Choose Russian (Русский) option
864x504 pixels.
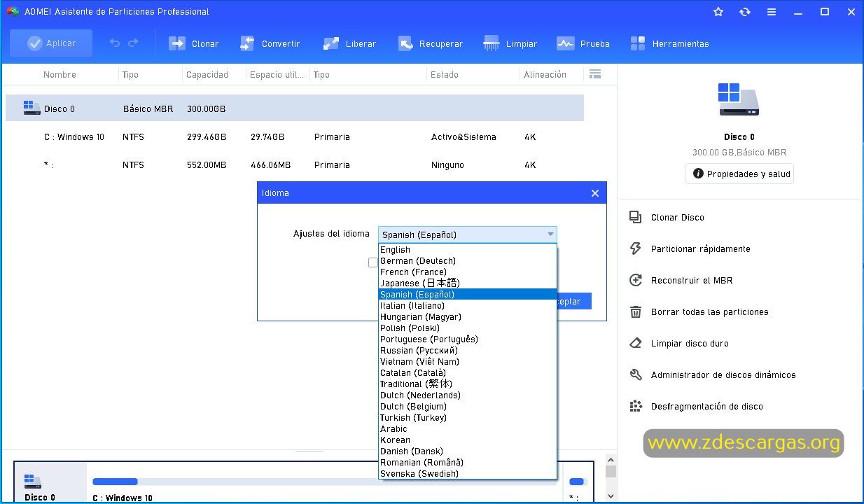[468, 351]
